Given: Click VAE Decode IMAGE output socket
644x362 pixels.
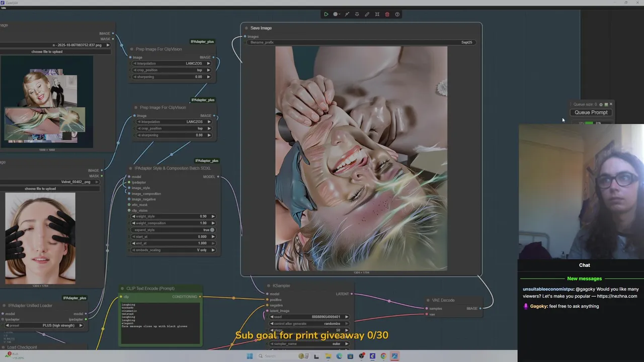Looking at the screenshot, I should 480,308.
